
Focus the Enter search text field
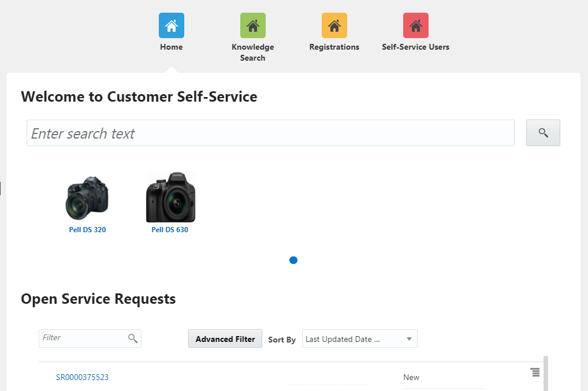point(270,133)
